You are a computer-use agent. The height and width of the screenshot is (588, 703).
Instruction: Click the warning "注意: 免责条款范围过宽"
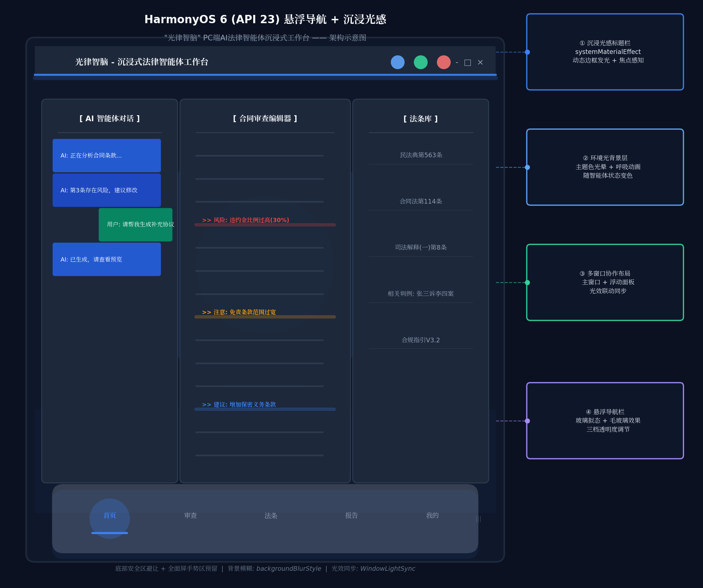pyautogui.click(x=239, y=313)
